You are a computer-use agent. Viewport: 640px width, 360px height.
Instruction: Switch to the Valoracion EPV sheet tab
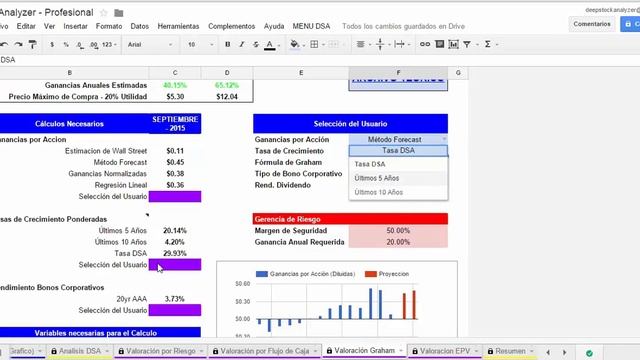(x=444, y=351)
